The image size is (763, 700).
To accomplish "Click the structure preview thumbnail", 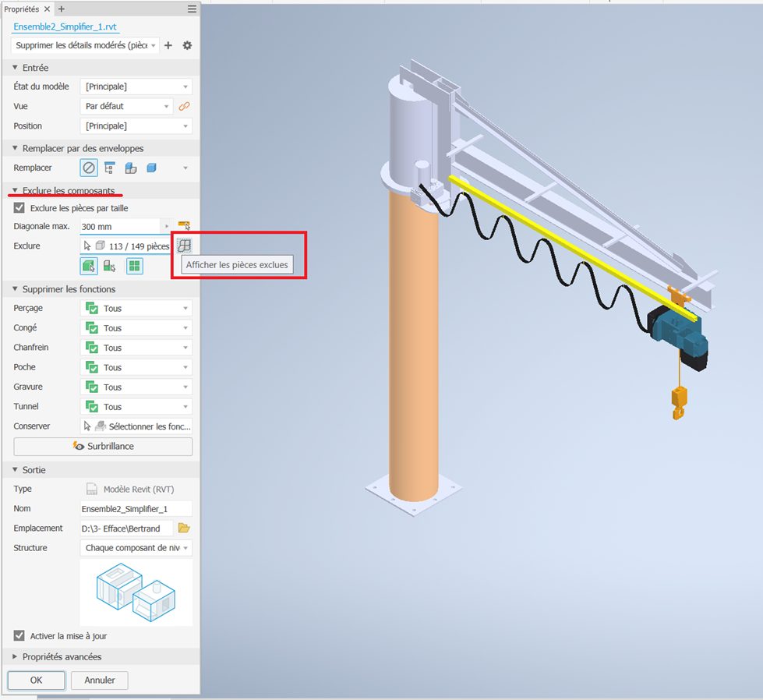I will 136,592.
